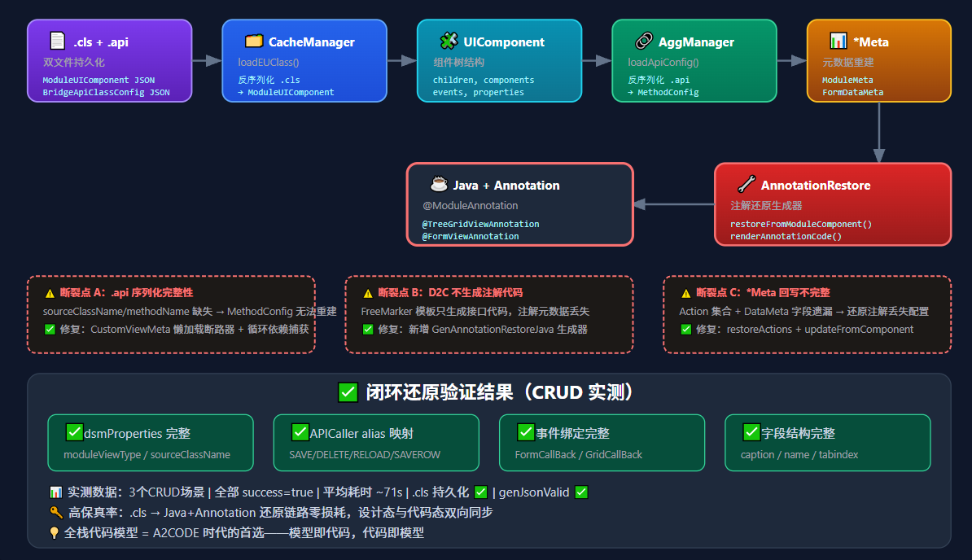972x560 pixels.
Task: Click the 双文件持久化 subtitle
Action: point(74,62)
